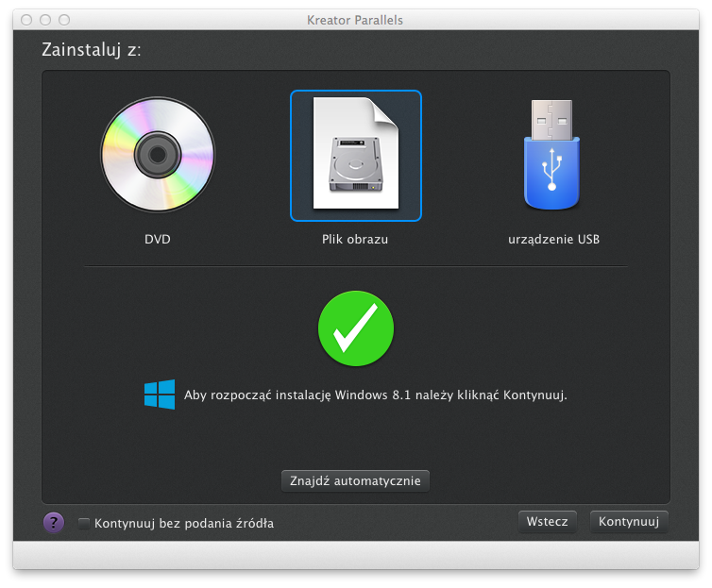Viewport: 712px width, 588px height.
Task: Click the Windows 8.1 installation message text
Action: pyautogui.click(x=375, y=395)
